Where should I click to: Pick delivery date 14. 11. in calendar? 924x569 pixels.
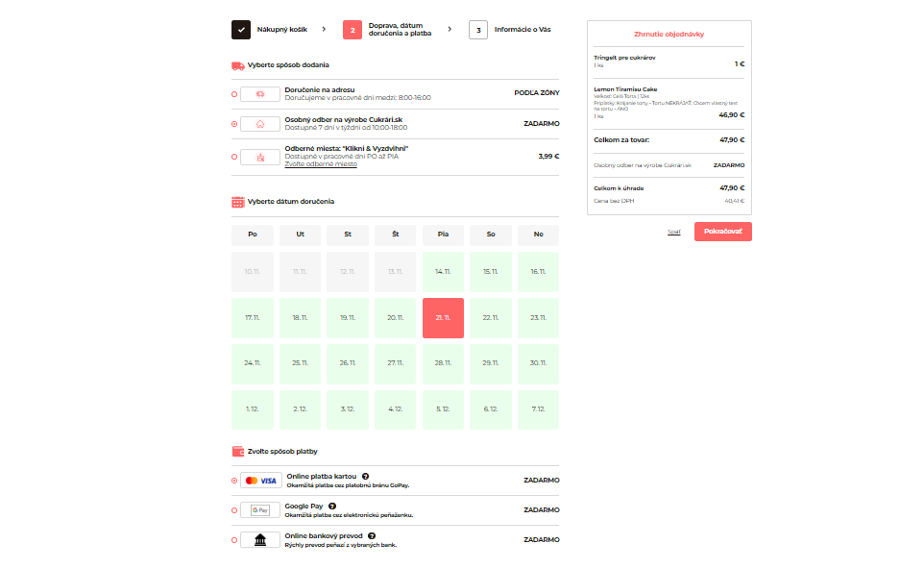click(443, 272)
